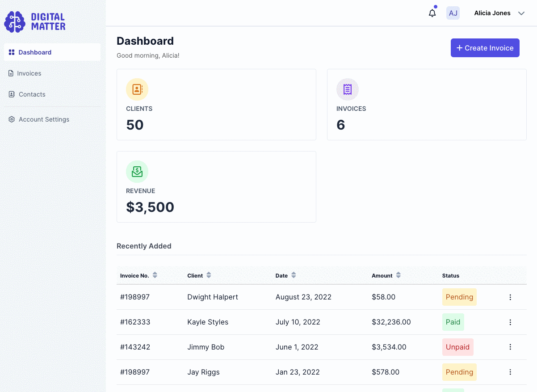The image size is (537, 392).
Task: Select client name Jay Riggs
Action: click(x=203, y=372)
